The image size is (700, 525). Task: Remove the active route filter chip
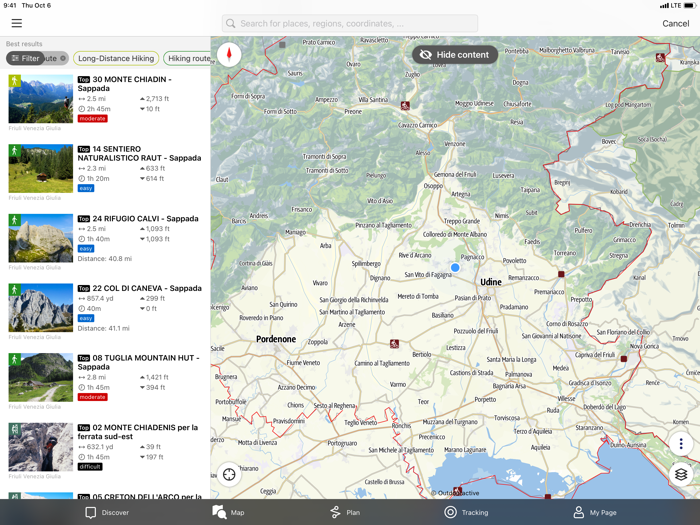pos(63,59)
